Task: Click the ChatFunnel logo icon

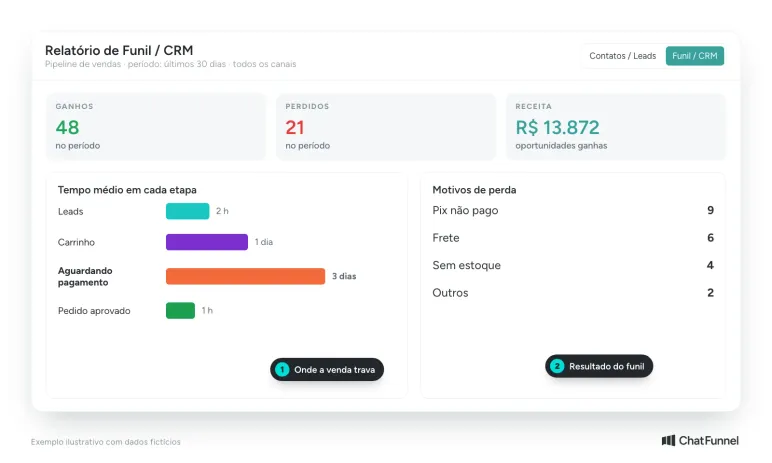Action: tap(668, 440)
